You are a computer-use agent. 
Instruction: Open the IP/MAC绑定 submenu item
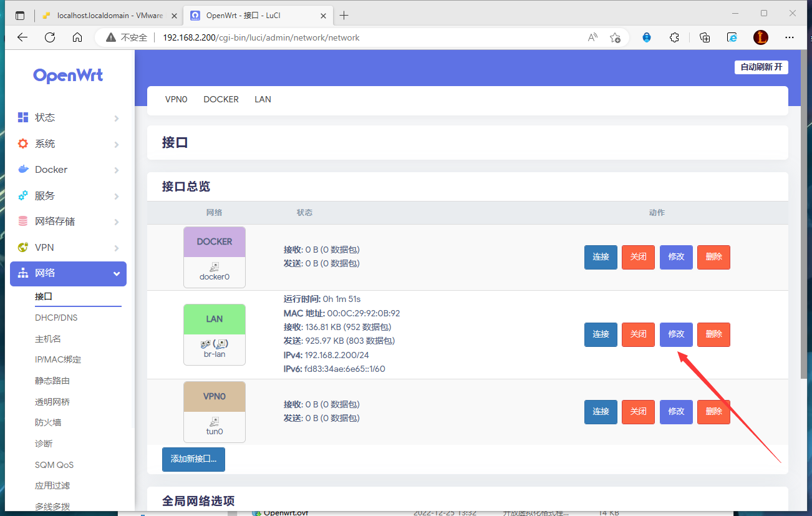[58, 359]
